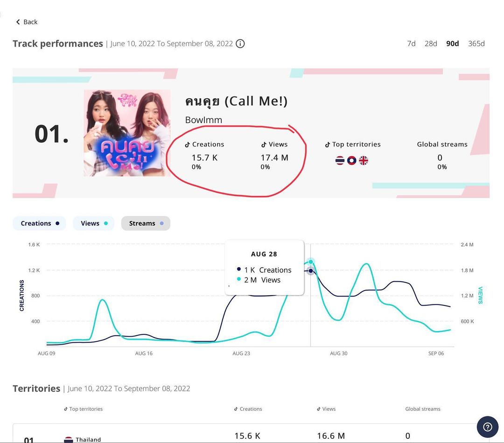This screenshot has height=443, width=504.
Task: Click the Thailand flag in Top territories
Action: pyautogui.click(x=340, y=160)
